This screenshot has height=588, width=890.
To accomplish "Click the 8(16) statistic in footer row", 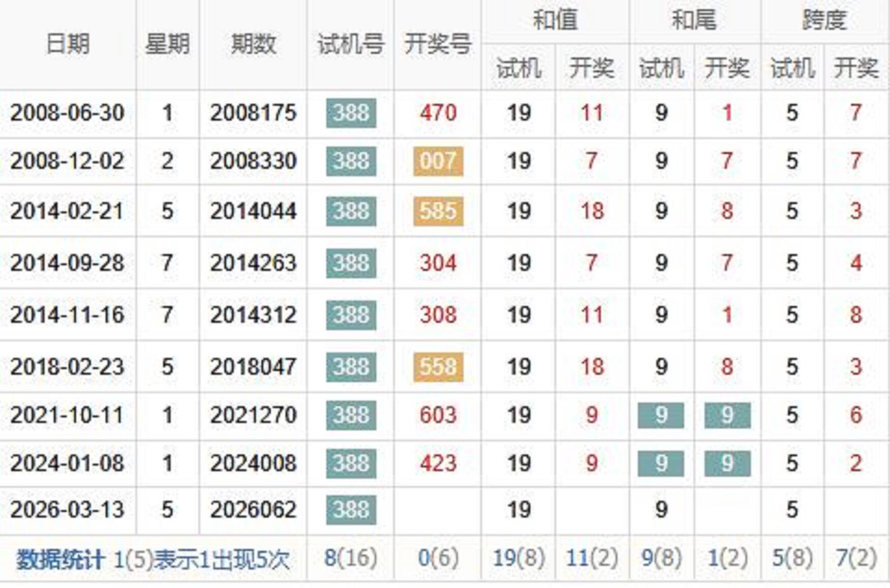I will pyautogui.click(x=350, y=558).
